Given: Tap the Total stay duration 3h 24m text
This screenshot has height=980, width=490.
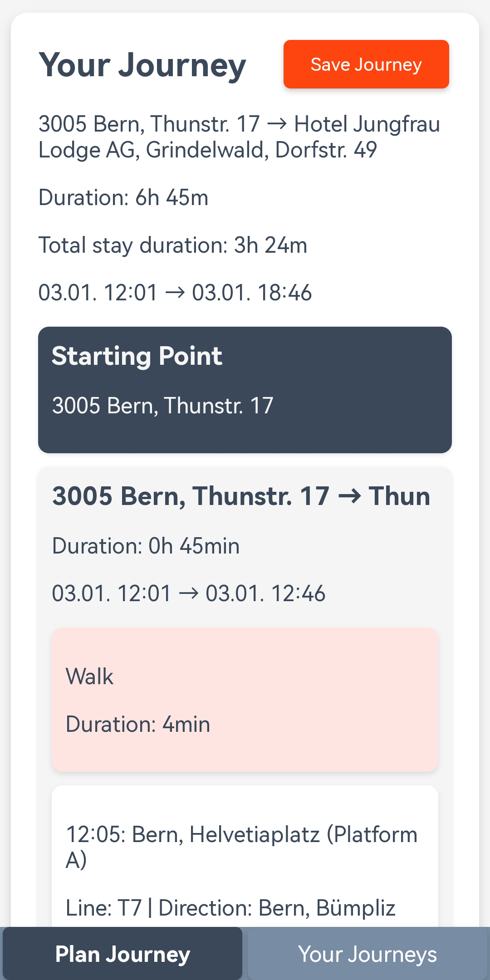Looking at the screenshot, I should coord(173,245).
